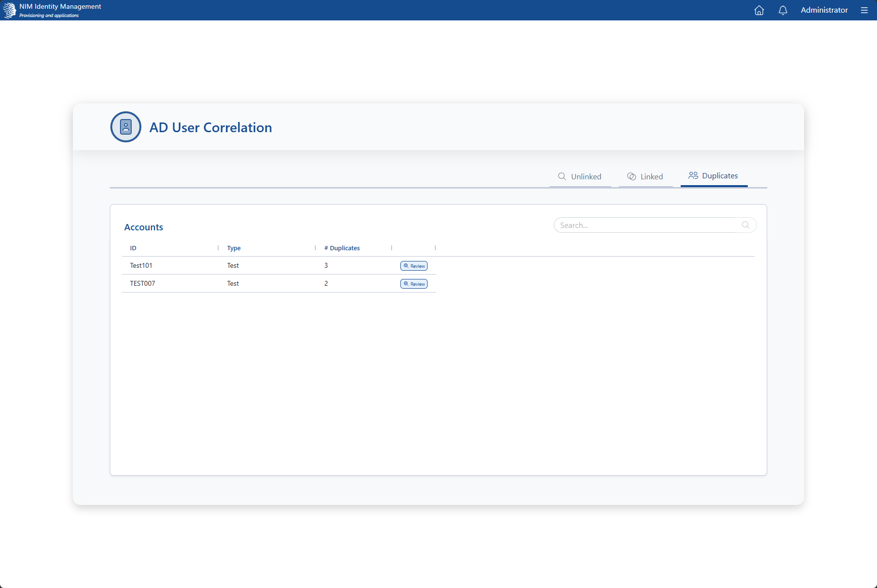877x588 pixels.
Task: Open the Home icon in top bar
Action: [x=759, y=10]
